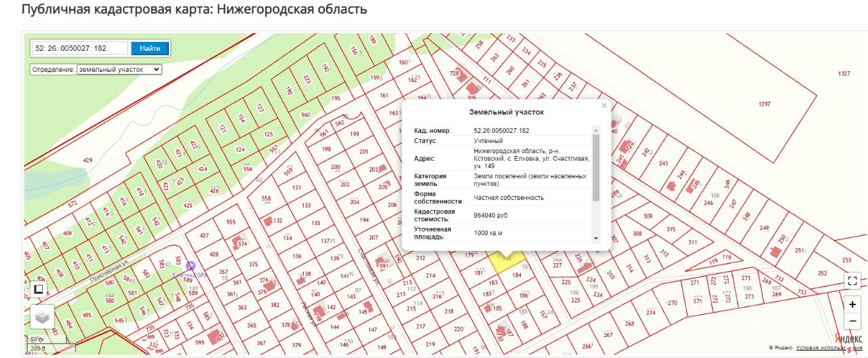The width and height of the screenshot is (868, 358).
Task: Focus the cadastral number search field
Action: click(x=79, y=48)
